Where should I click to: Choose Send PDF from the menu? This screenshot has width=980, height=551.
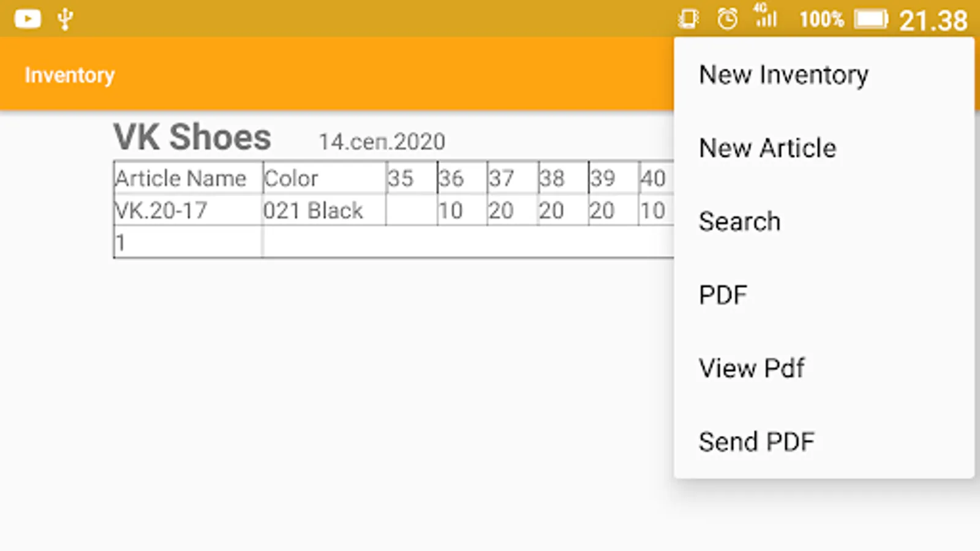[x=756, y=442]
